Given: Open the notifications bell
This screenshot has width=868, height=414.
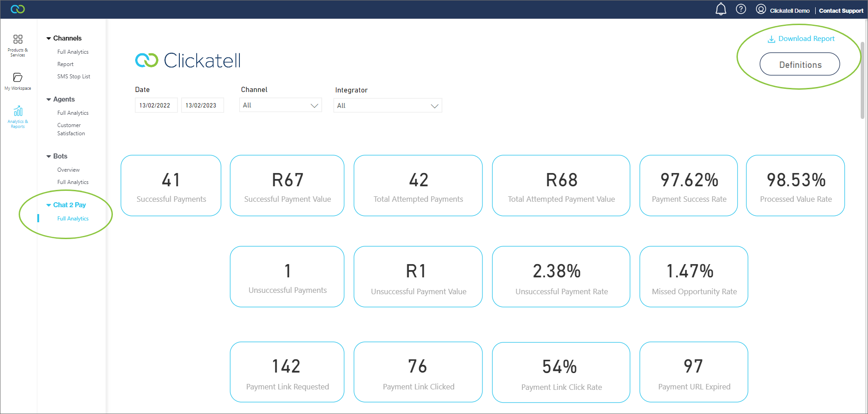Looking at the screenshot, I should pyautogui.click(x=721, y=9).
